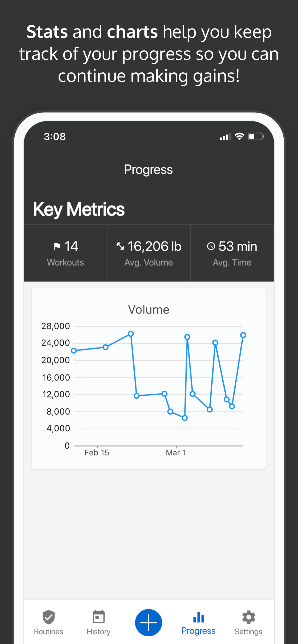Viewport: 298px width, 644px height.
Task: Tap the Mar 1 axis label
Action: (x=176, y=453)
